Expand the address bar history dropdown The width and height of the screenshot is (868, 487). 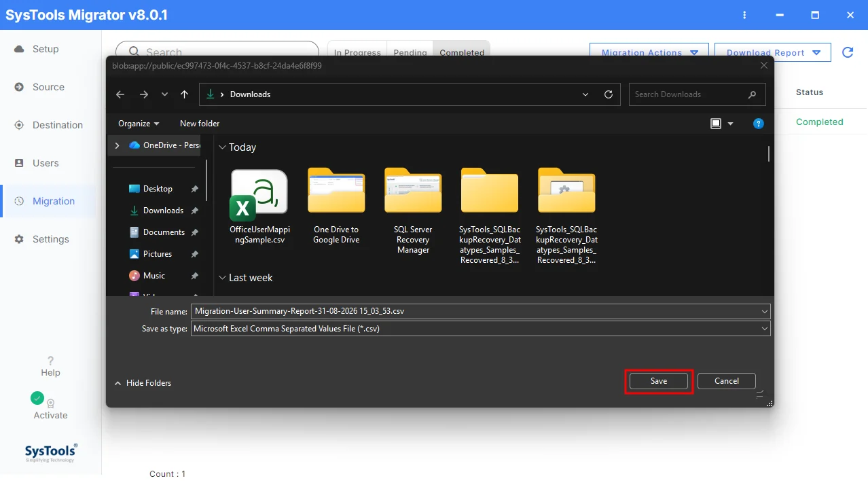click(x=585, y=94)
